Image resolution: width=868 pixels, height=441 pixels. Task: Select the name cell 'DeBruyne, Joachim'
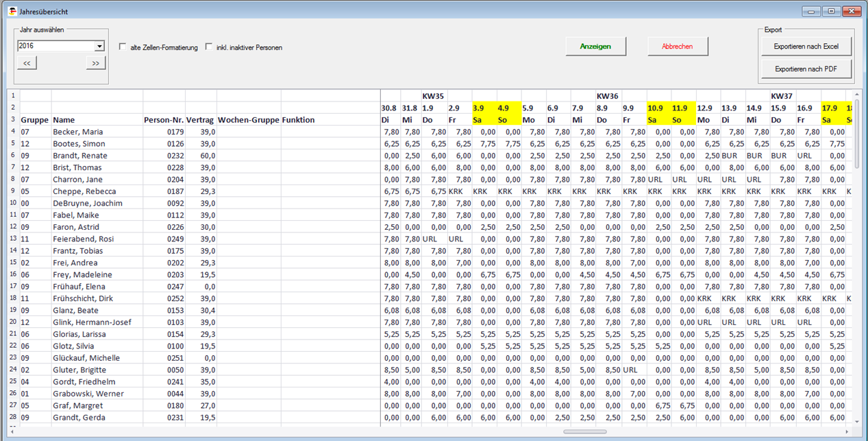point(97,203)
